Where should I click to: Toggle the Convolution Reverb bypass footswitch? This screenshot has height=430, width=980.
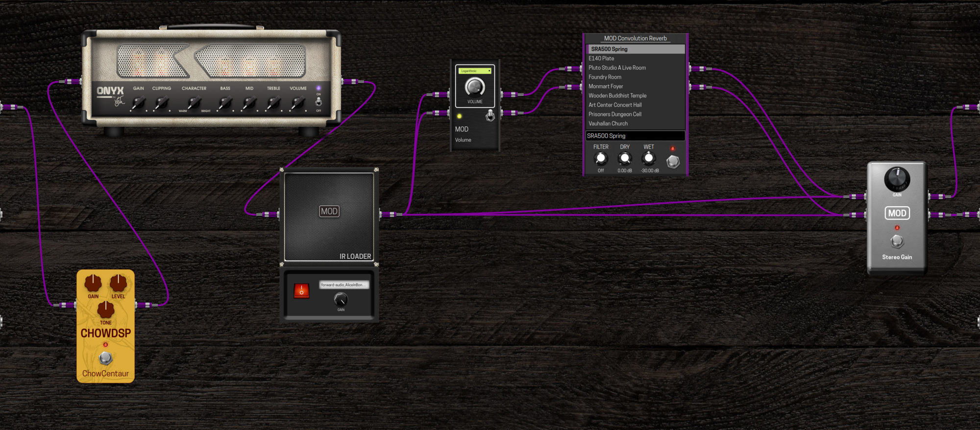tap(673, 161)
